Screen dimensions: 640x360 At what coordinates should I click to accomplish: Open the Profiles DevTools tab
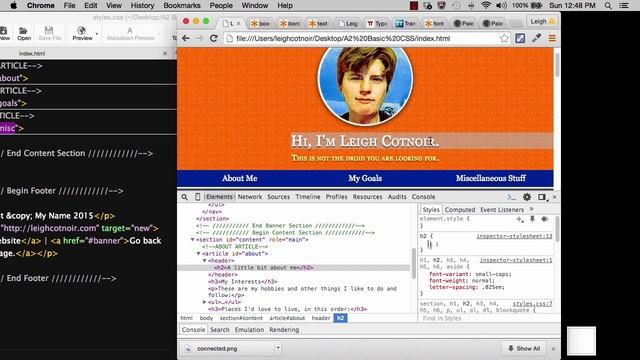pos(336,197)
